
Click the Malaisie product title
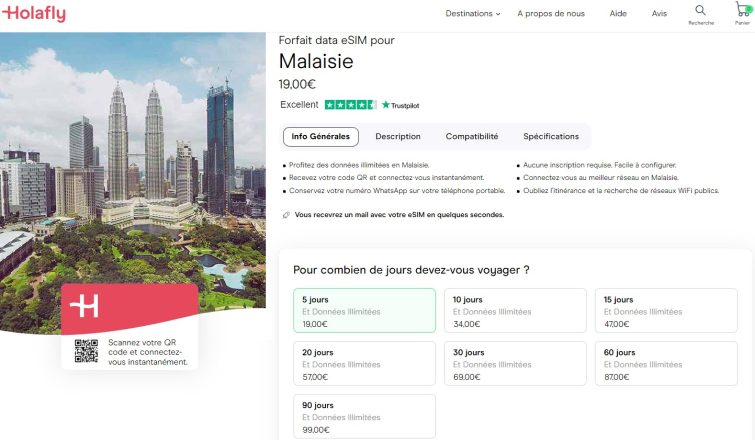[x=316, y=61]
